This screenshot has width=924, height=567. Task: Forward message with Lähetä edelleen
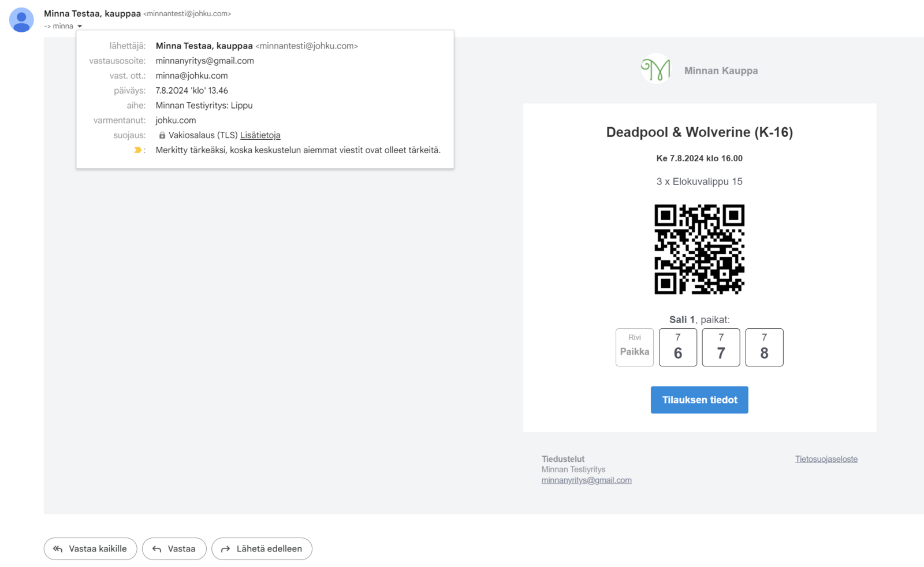click(262, 549)
